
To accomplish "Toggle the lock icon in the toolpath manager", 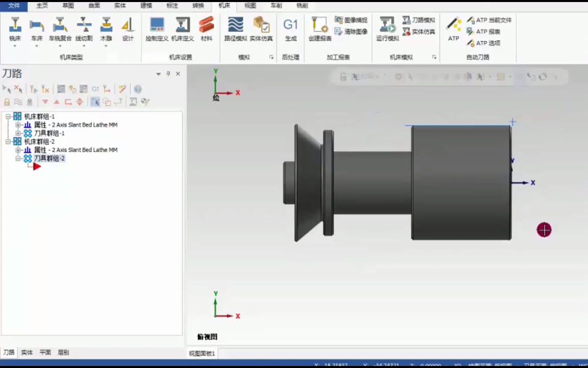I will pyautogui.click(x=6, y=102).
